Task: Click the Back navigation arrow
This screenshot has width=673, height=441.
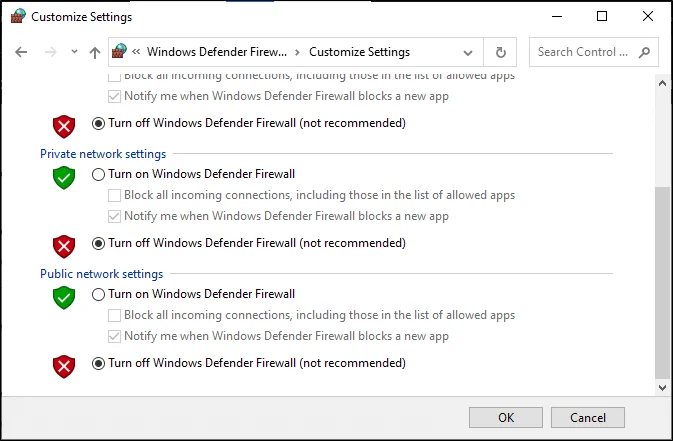Action: tap(21, 52)
